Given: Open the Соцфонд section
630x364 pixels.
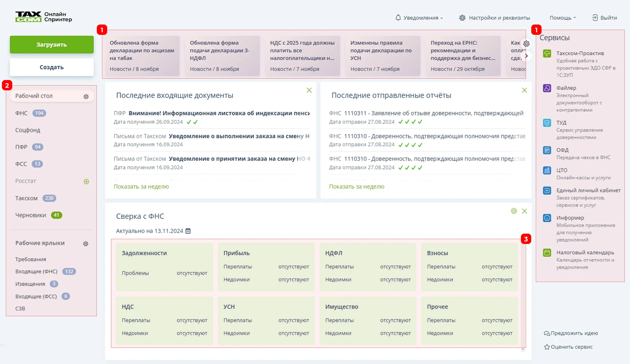Looking at the screenshot, I should [x=28, y=130].
